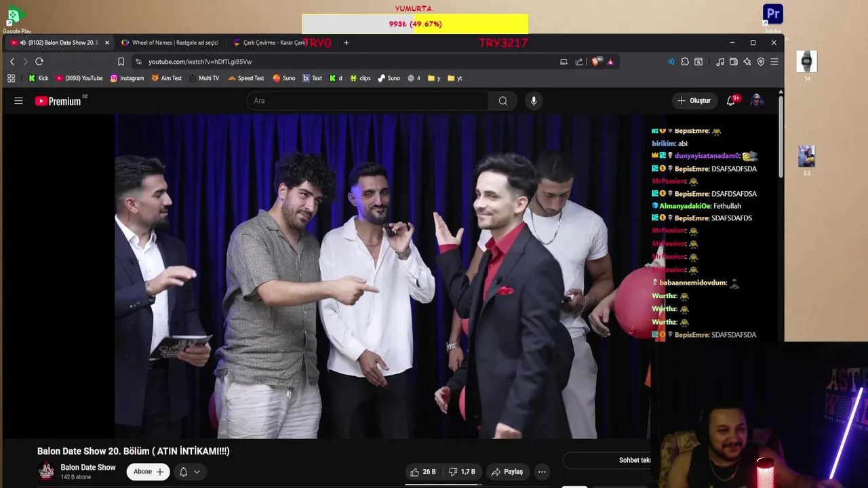Start voice search with the microphone
The image size is (868, 488).
(534, 101)
